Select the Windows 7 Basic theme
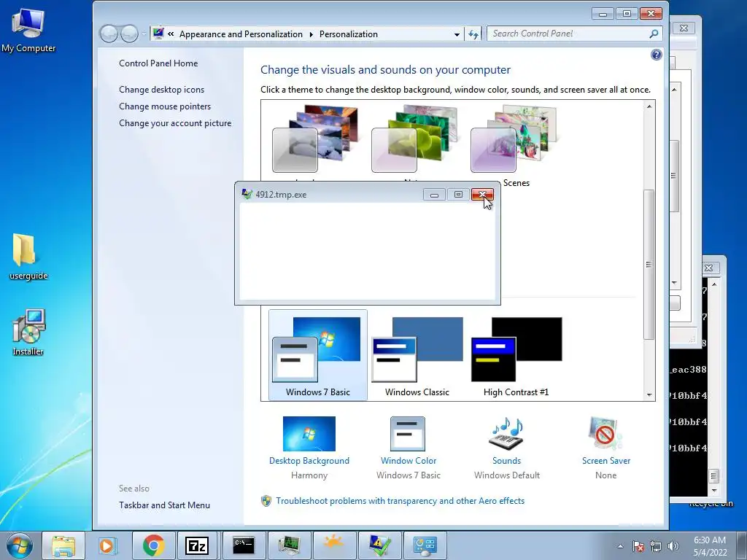The image size is (747, 560). click(x=318, y=355)
